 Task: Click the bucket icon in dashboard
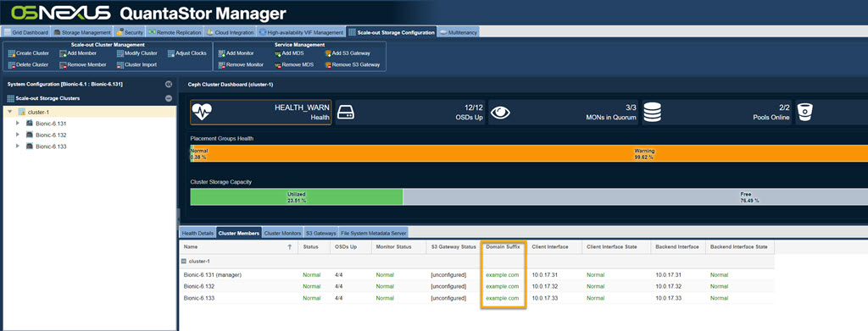805,113
